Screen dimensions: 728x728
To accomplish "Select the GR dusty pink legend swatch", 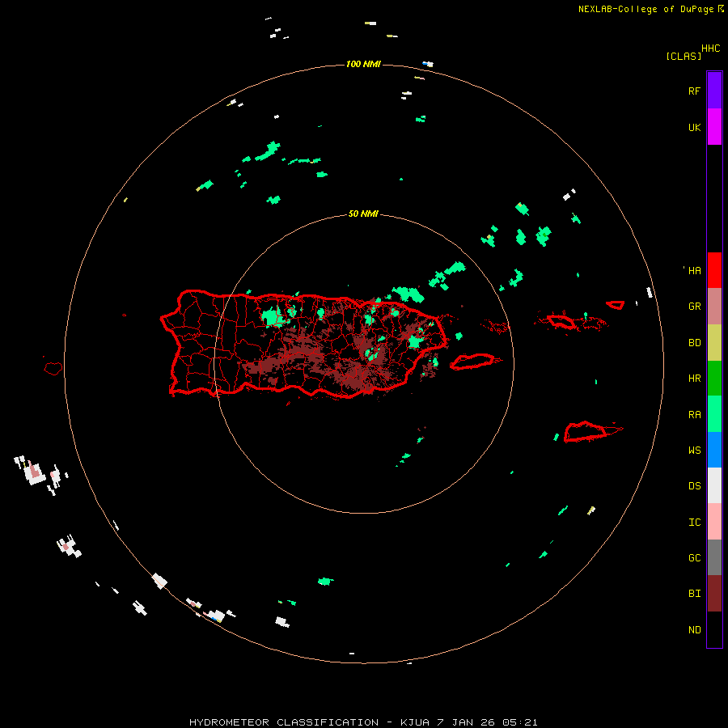I will pos(714,307).
